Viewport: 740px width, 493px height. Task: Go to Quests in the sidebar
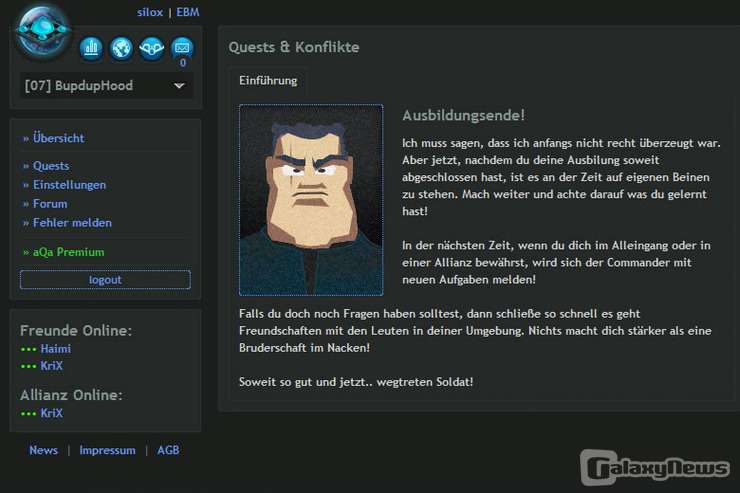(x=51, y=166)
